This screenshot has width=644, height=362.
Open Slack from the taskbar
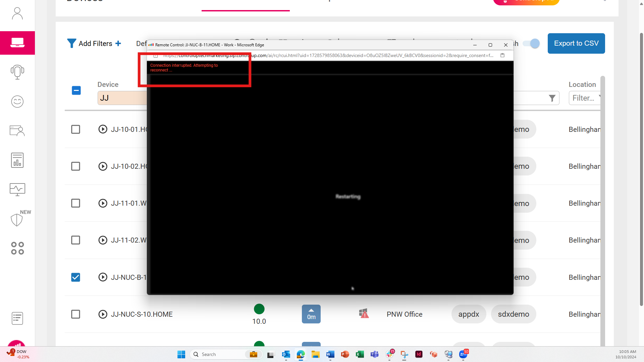tap(389, 354)
